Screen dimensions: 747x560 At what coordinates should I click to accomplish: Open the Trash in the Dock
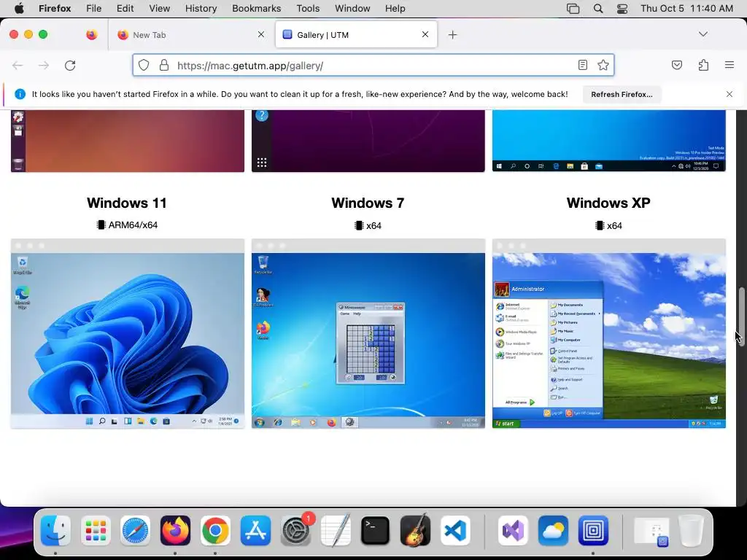point(691,530)
